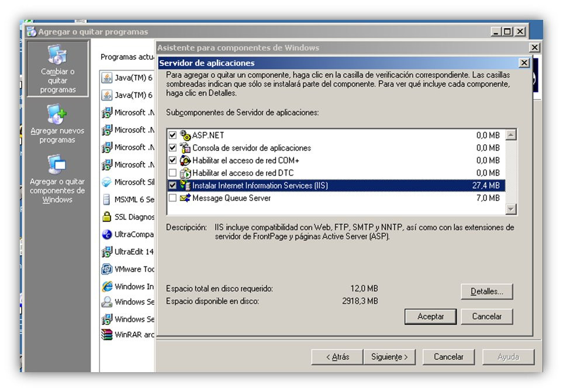Screen dimensions: 563x392
Task: Click the UltraEdit 14 program icon
Action: point(106,252)
